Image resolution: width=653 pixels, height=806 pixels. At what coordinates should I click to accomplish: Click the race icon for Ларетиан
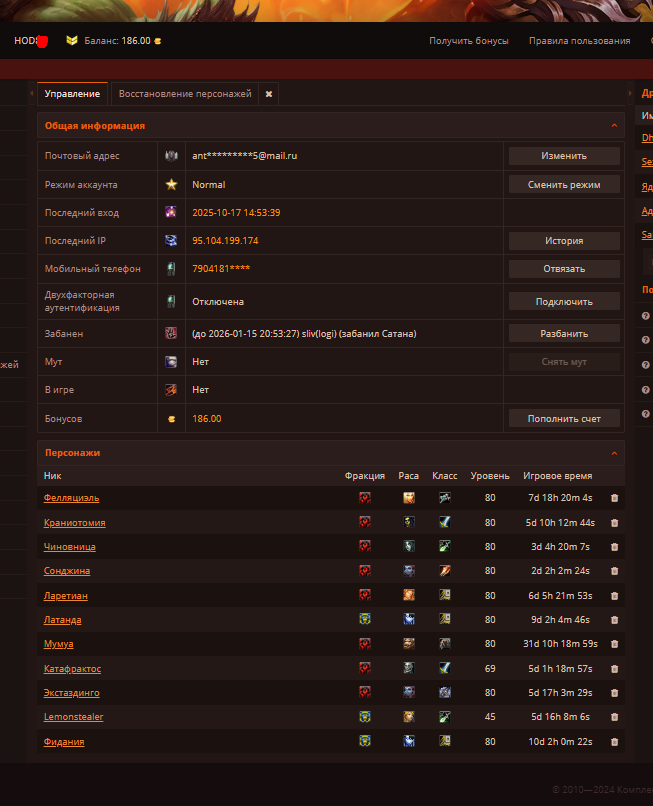point(409,595)
